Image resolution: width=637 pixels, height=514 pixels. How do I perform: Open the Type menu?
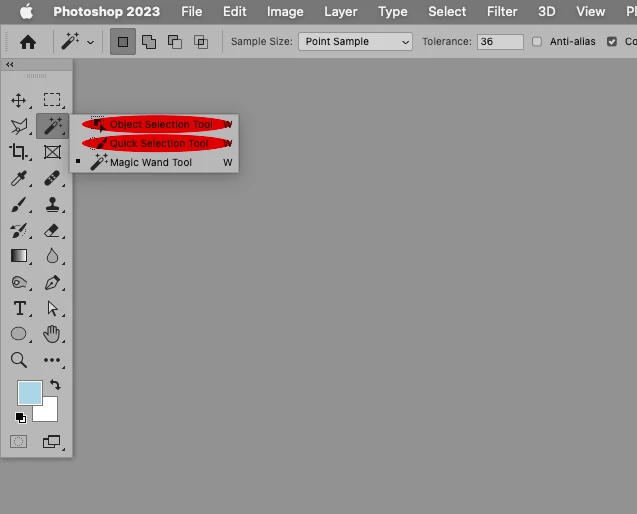(x=393, y=11)
